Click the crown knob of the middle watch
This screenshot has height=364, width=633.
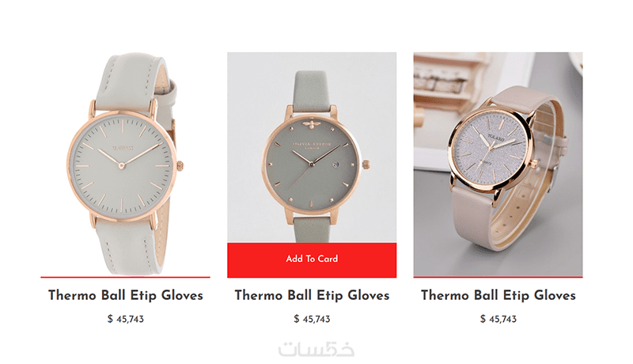point(366,165)
